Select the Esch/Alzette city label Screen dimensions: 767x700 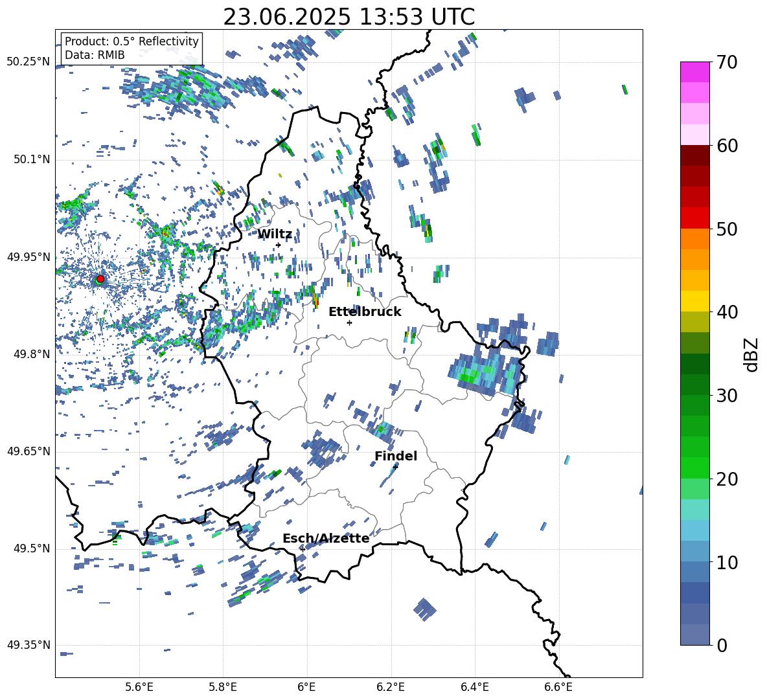coord(326,538)
